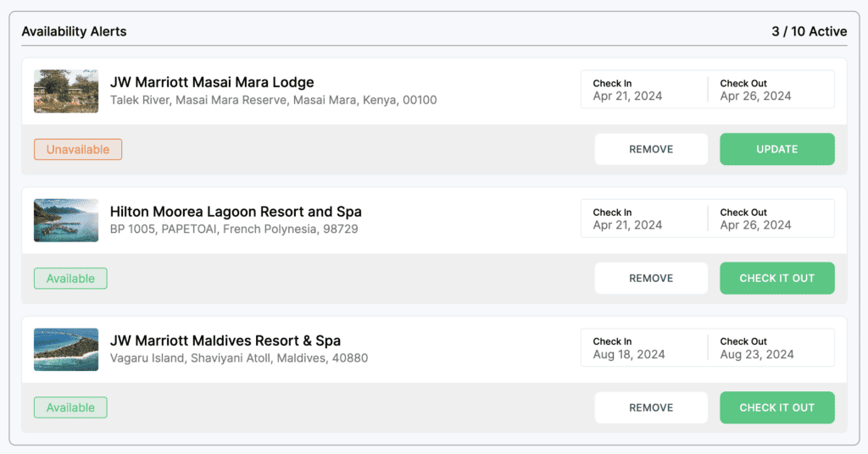Remove the Hilton Moorea Lagoon alert
Viewport: 868px width, 454px height.
(x=651, y=278)
